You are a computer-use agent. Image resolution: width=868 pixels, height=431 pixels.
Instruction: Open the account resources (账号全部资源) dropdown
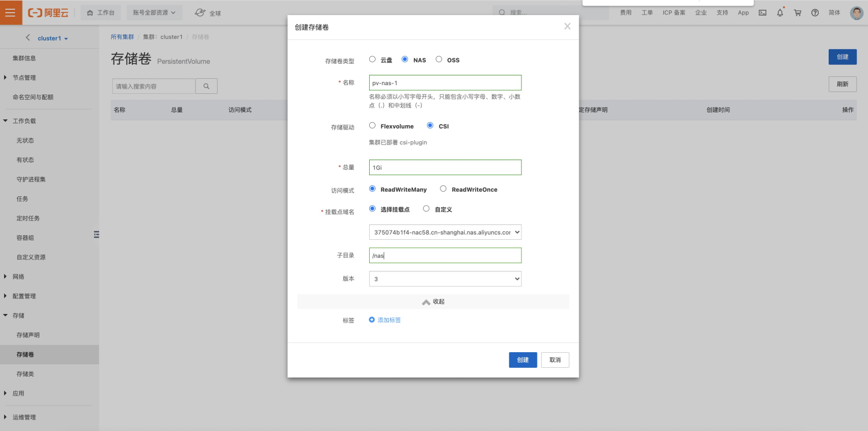(x=155, y=13)
